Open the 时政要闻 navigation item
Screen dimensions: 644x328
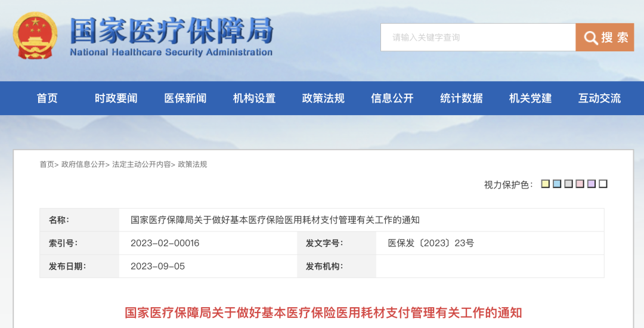[x=116, y=98]
